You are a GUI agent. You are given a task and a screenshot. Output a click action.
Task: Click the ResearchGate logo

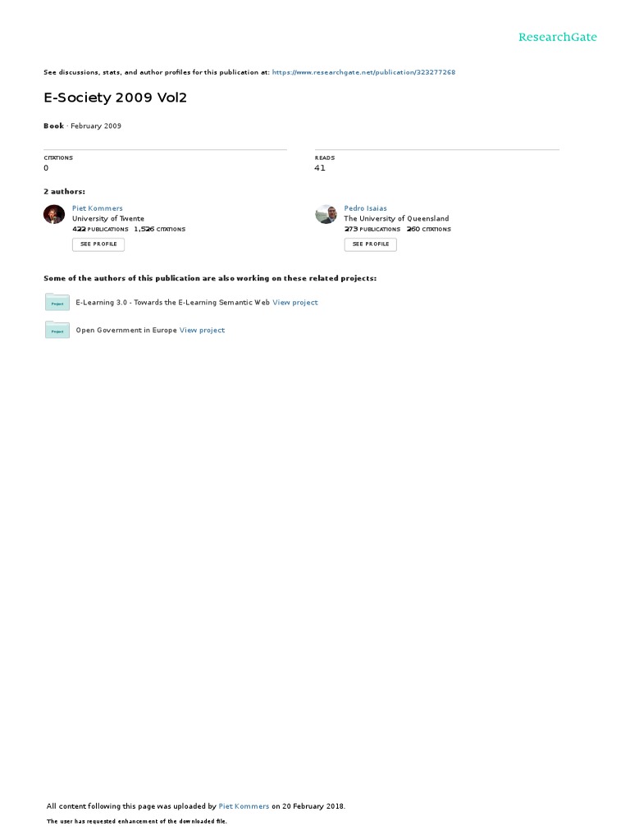pyautogui.click(x=557, y=37)
